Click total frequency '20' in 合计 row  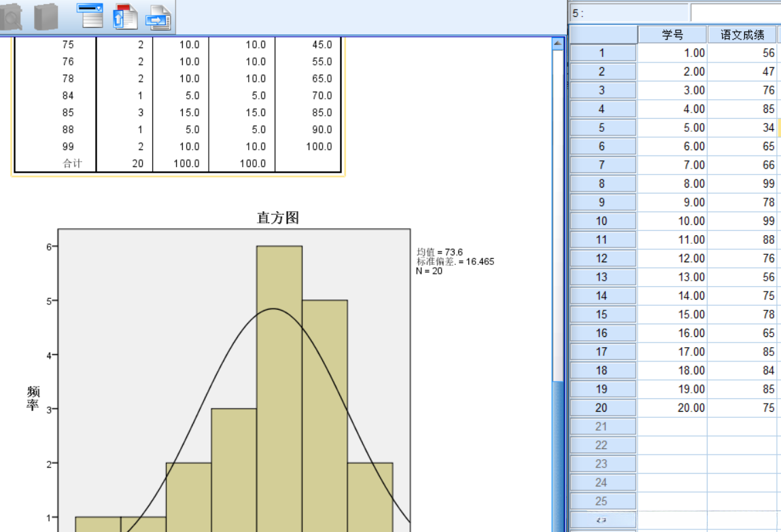click(138, 163)
